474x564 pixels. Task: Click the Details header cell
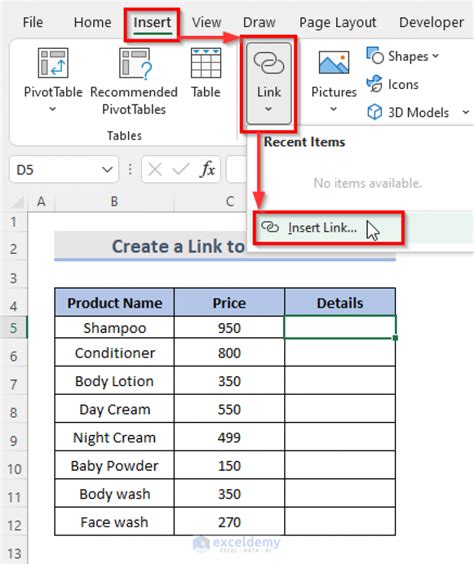(340, 303)
